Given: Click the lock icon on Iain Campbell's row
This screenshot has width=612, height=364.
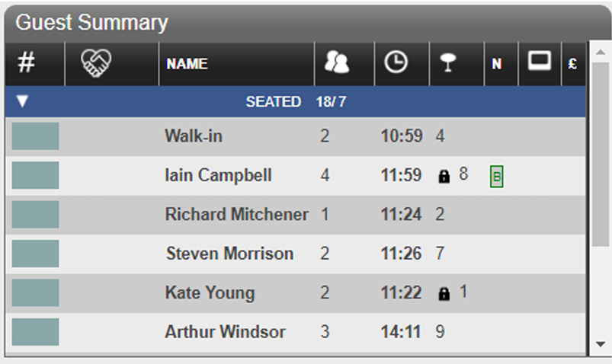Looking at the screenshot, I should (444, 176).
